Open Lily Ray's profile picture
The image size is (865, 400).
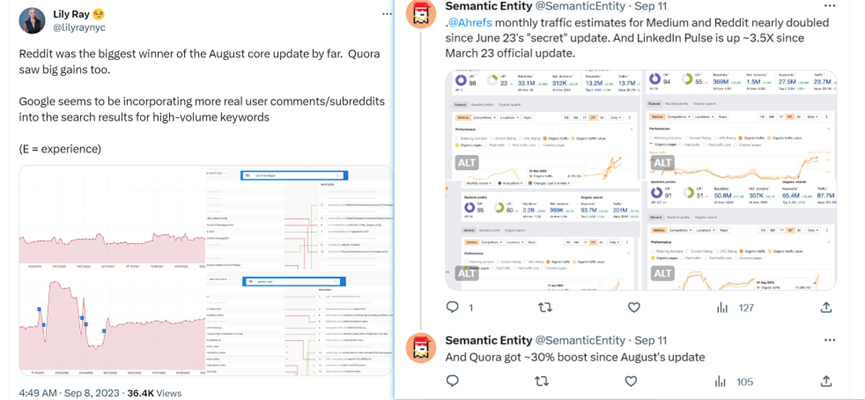tap(32, 21)
